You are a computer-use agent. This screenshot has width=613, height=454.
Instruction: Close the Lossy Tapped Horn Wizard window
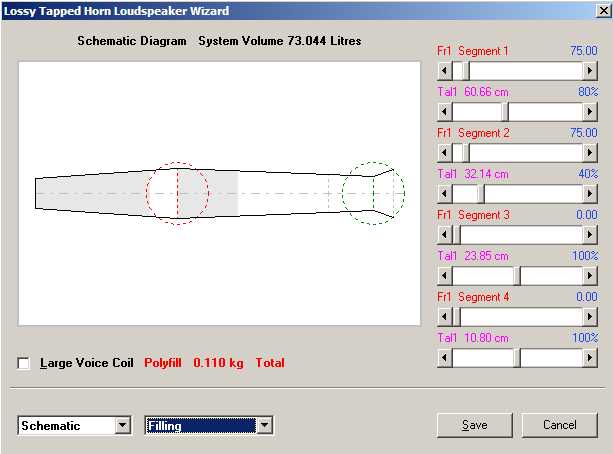603,11
